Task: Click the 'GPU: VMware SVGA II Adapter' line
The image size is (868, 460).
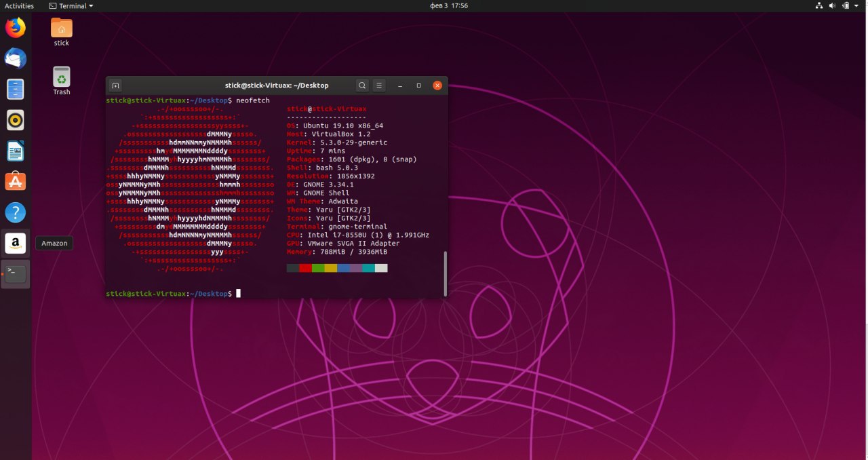Action: click(343, 243)
